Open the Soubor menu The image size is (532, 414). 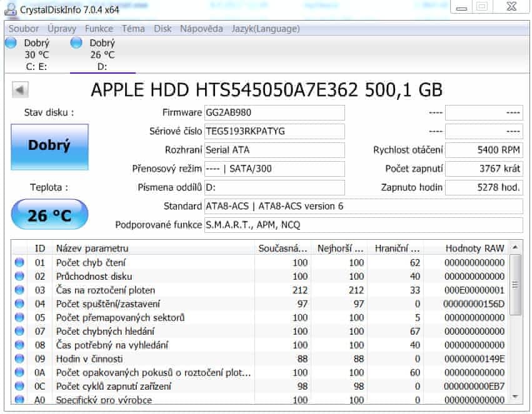(23, 29)
